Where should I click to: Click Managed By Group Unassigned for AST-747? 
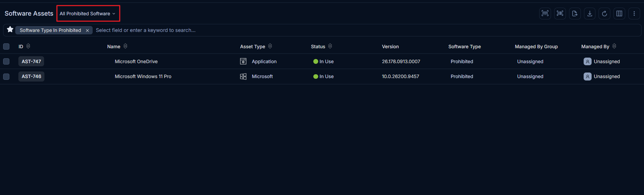(x=530, y=61)
